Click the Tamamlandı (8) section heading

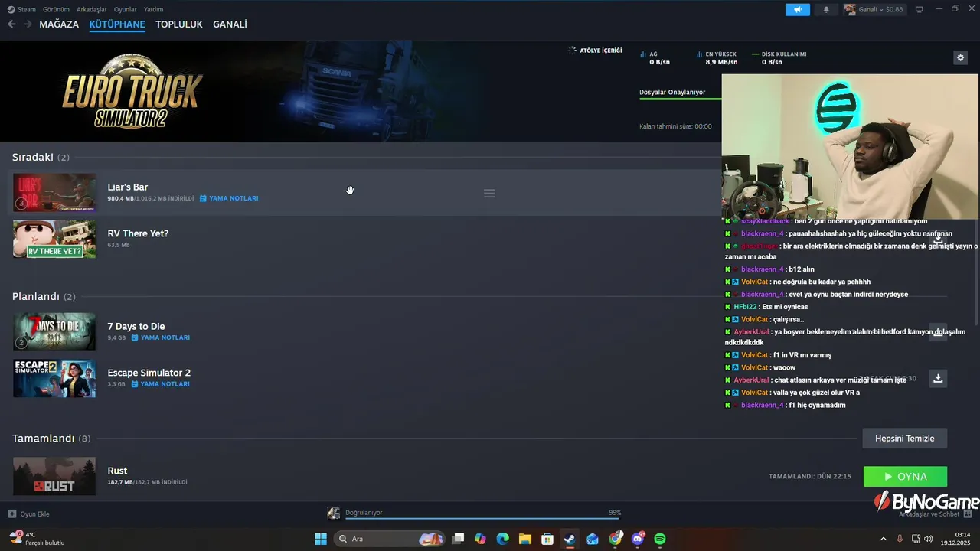(51, 439)
